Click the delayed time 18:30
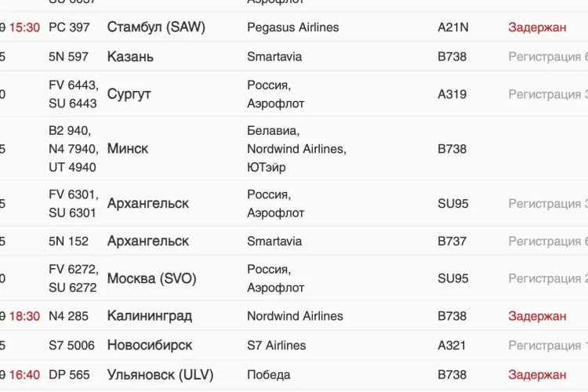The width and height of the screenshot is (588, 392). pyautogui.click(x=24, y=316)
